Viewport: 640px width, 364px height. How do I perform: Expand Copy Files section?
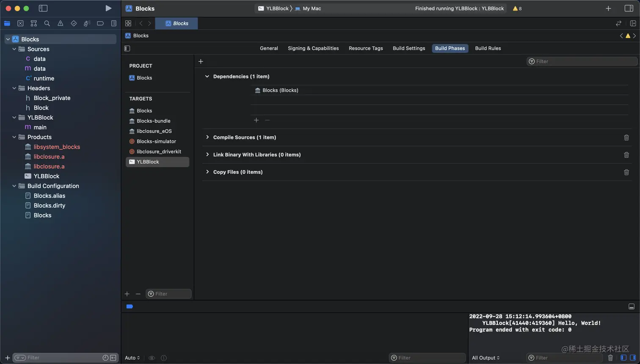(x=207, y=172)
